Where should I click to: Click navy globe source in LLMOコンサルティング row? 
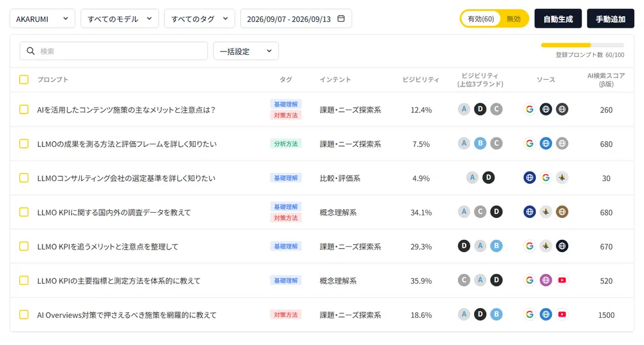(529, 177)
